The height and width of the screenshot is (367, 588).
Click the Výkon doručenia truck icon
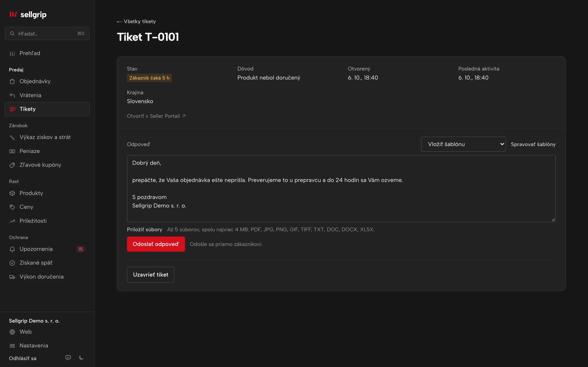(12, 277)
